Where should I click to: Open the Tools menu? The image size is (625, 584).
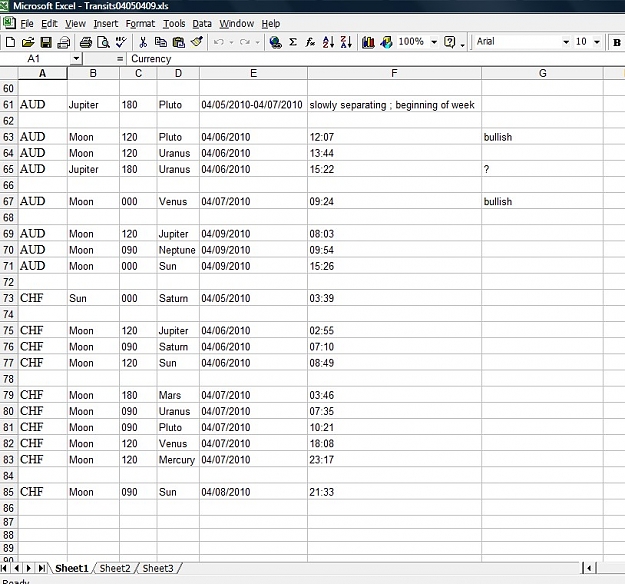(174, 24)
